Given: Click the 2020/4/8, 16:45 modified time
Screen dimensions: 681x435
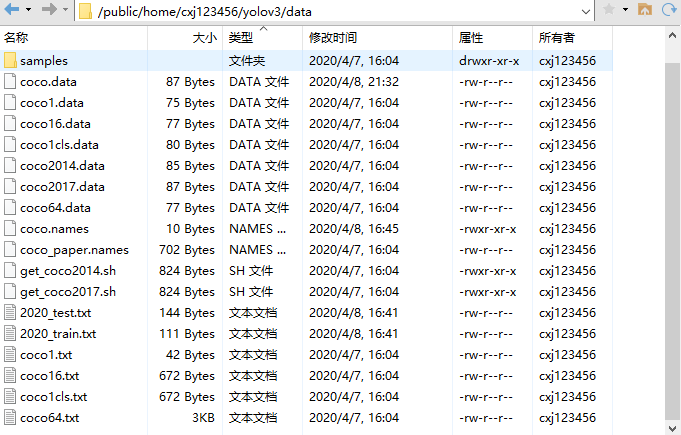Looking at the screenshot, I should coord(354,228).
